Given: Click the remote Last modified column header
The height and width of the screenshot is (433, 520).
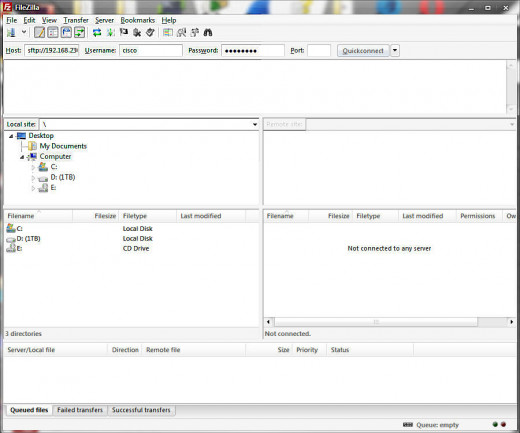Looking at the screenshot, I should [427, 216].
